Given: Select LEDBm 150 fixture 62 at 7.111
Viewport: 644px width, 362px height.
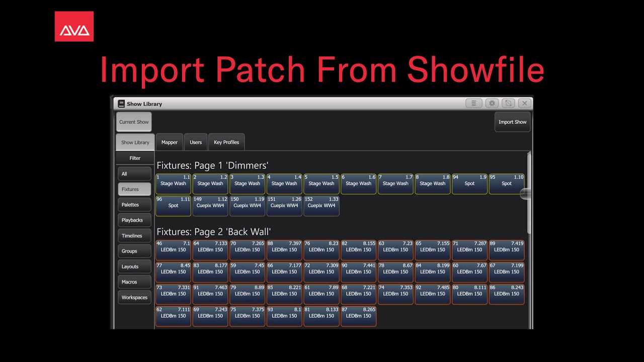Looking at the screenshot, I should [x=173, y=316].
